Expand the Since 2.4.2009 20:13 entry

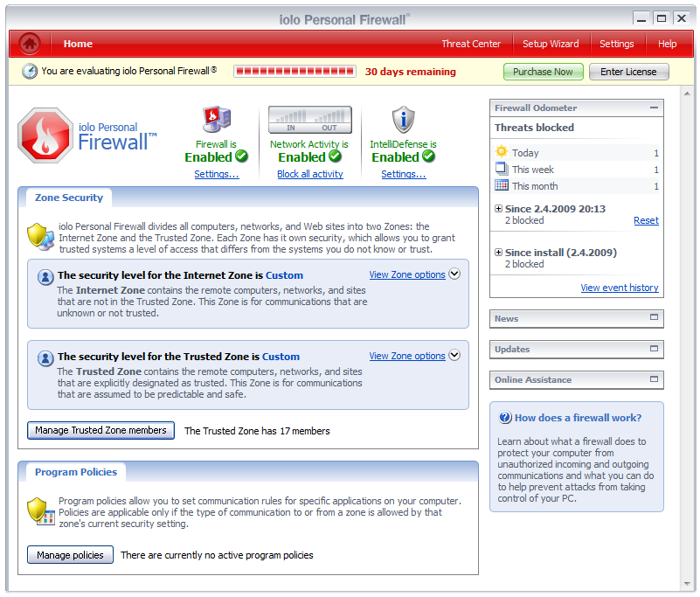pyautogui.click(x=498, y=209)
